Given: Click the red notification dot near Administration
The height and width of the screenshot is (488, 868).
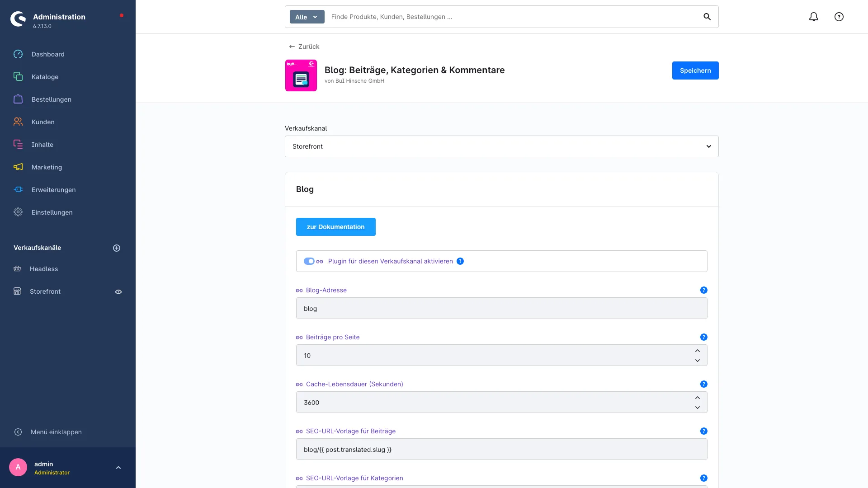Looking at the screenshot, I should (122, 15).
